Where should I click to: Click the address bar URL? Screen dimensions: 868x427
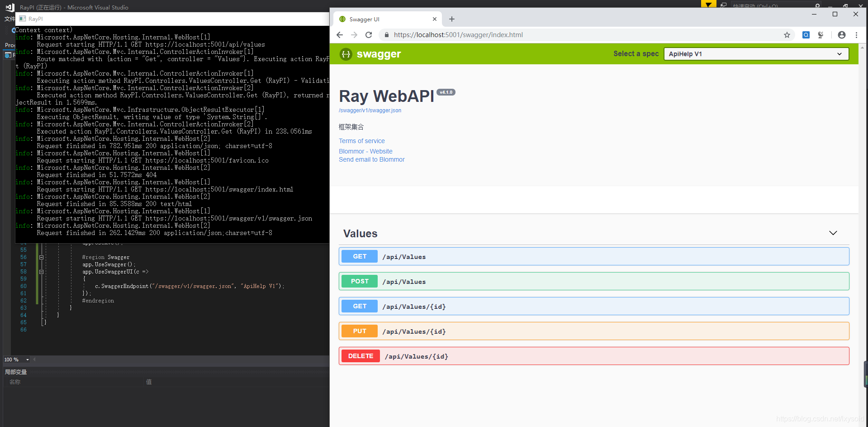(458, 35)
